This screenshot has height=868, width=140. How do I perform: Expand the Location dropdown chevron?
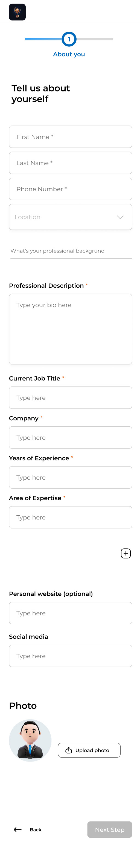pos(120,217)
